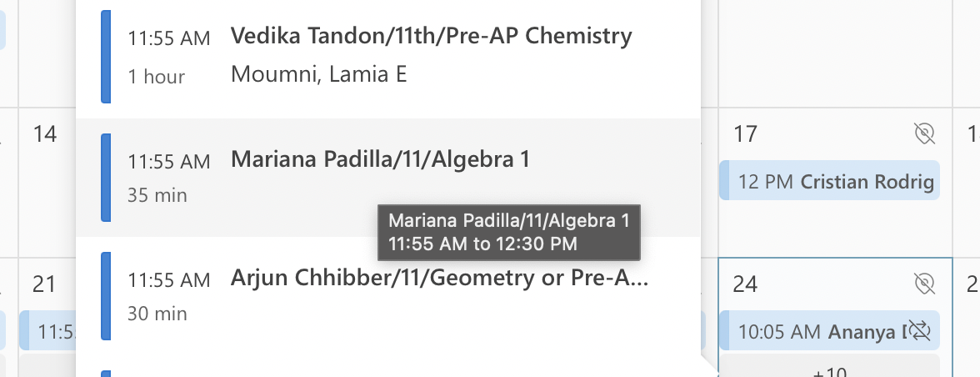This screenshot has width=980, height=377.
Task: Click the crossed-out icon on day 17
Action: click(924, 133)
